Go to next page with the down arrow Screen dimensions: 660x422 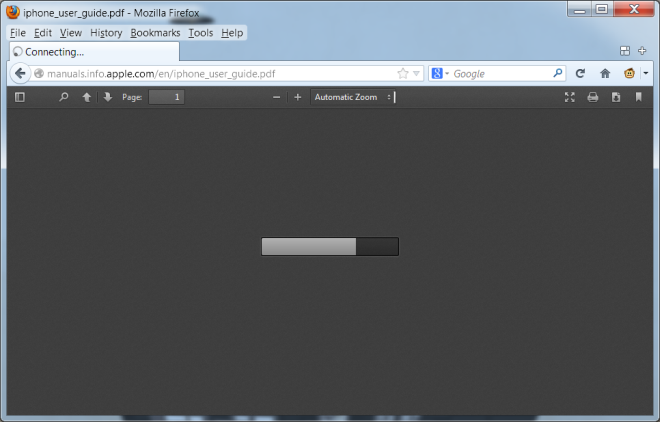108,97
